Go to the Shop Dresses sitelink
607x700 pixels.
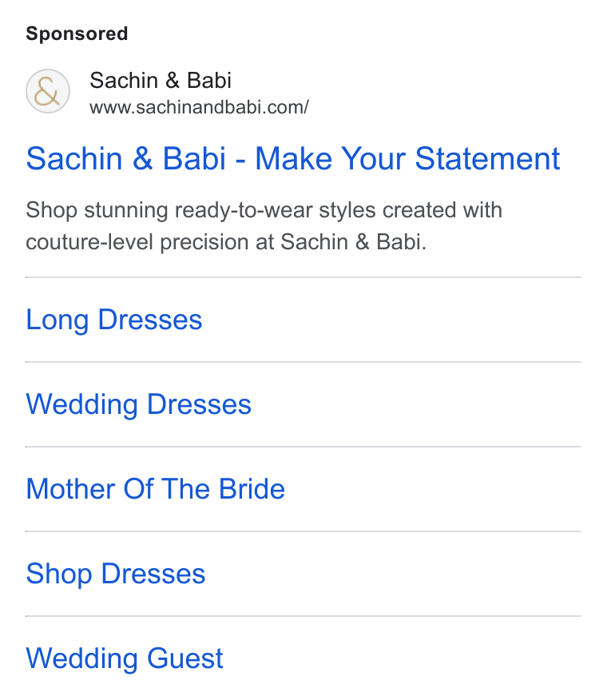click(x=116, y=574)
